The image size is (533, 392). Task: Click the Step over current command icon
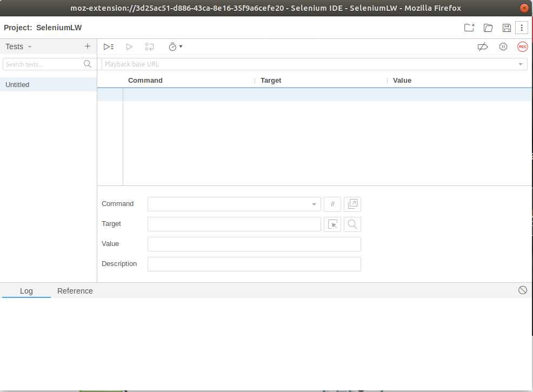tap(150, 47)
